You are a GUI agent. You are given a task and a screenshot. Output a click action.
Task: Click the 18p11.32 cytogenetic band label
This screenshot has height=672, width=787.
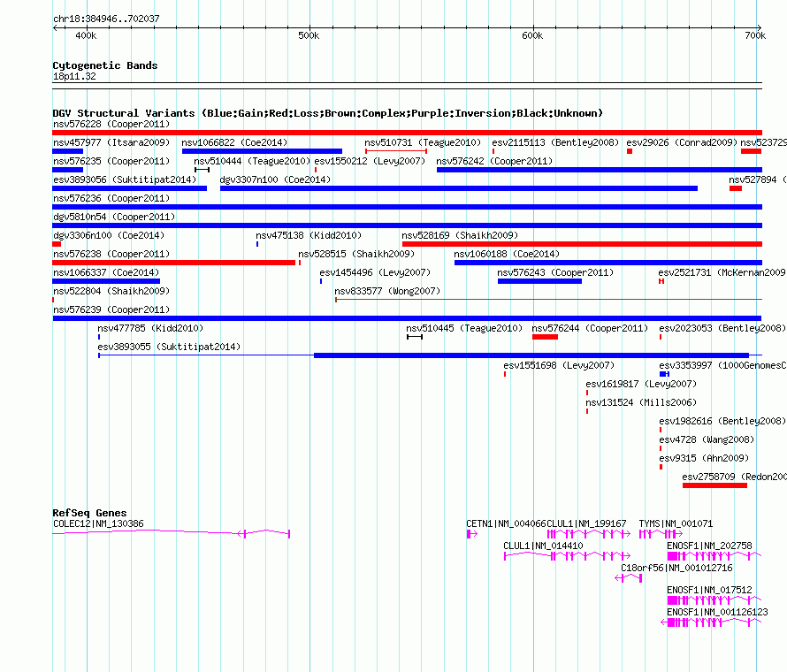[x=74, y=76]
